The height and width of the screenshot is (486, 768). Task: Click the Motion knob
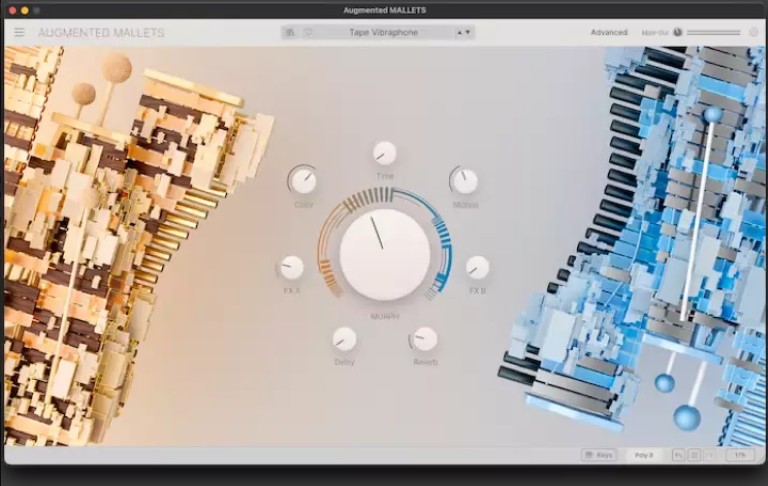[465, 181]
